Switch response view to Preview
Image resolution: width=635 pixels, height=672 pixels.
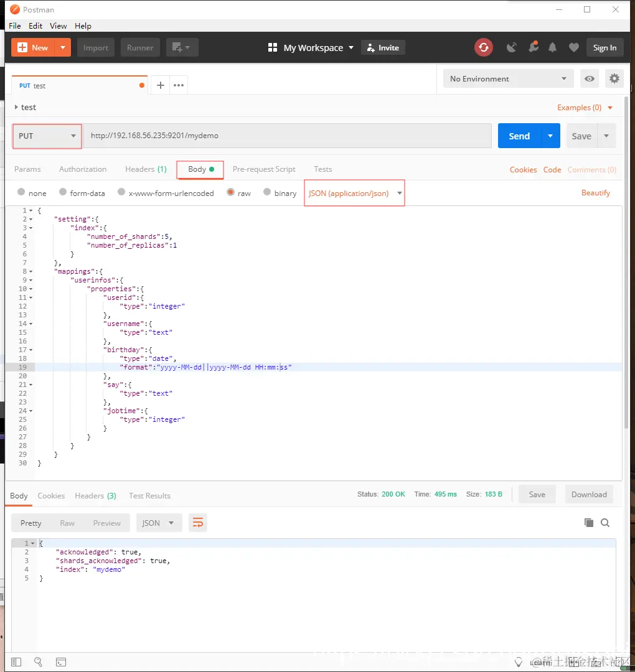tap(106, 523)
